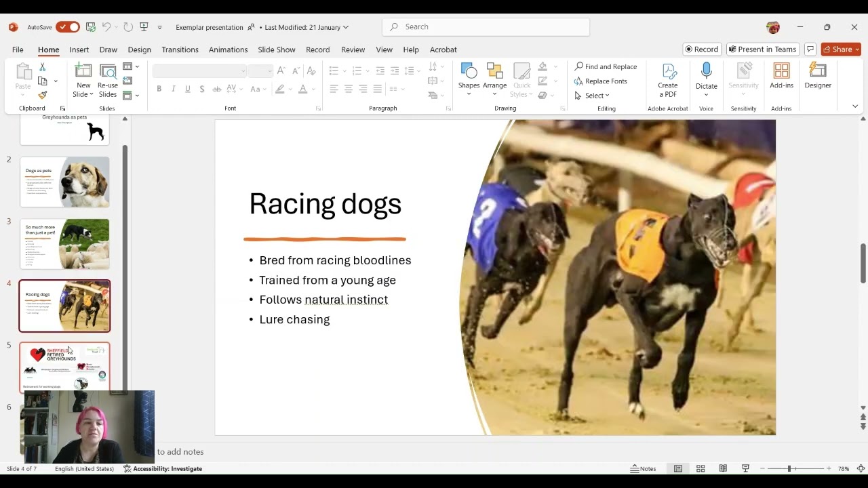Image resolution: width=868 pixels, height=488 pixels.
Task: Click the Dictate microphone icon
Action: (x=706, y=70)
